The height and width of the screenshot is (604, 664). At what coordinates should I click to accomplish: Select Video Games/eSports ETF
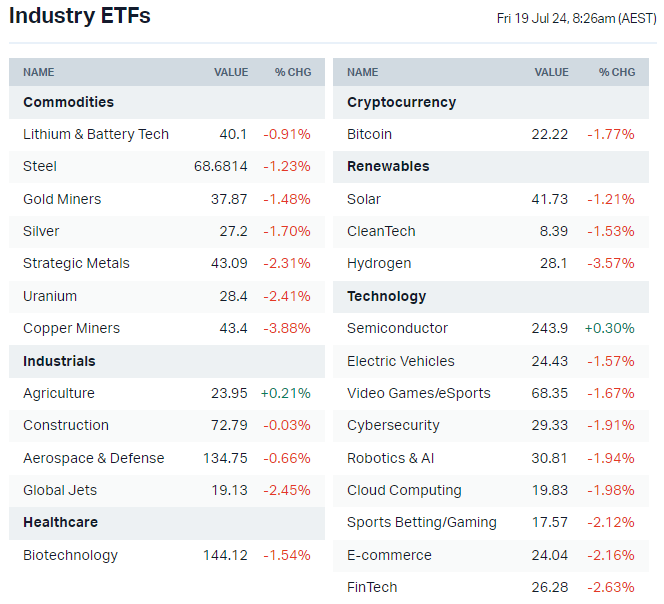(418, 393)
